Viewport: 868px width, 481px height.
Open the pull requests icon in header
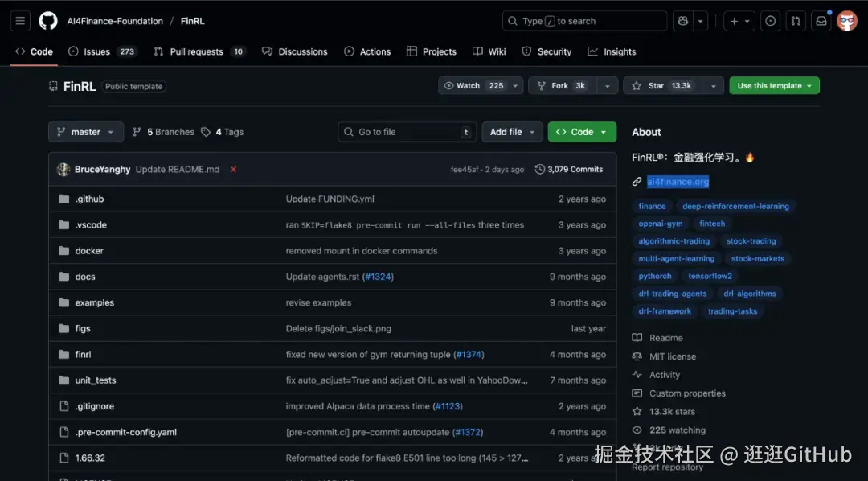[796, 21]
